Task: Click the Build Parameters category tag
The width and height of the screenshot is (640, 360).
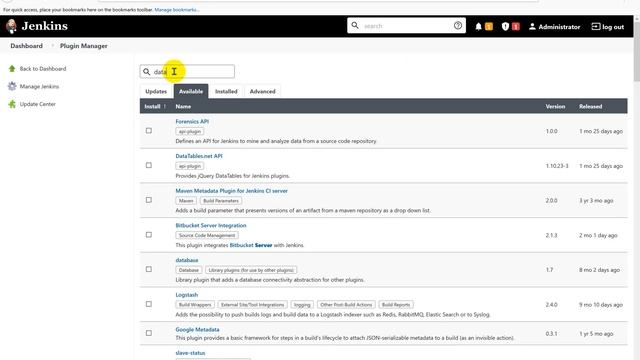Action: point(221,201)
